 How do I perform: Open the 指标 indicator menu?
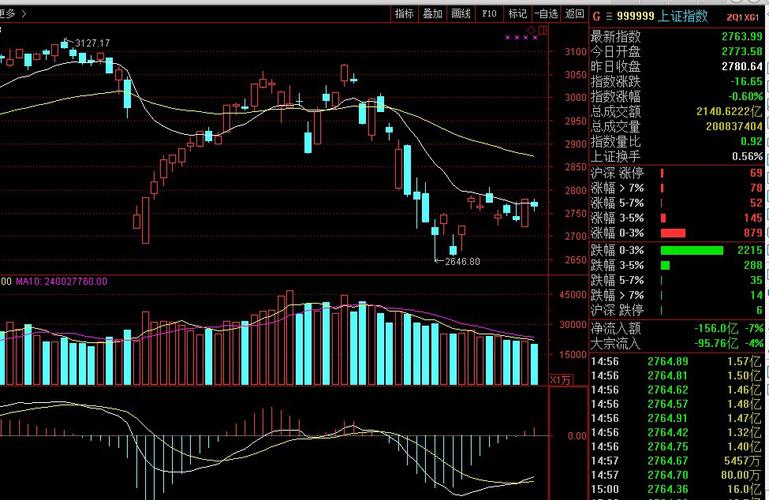(404, 14)
